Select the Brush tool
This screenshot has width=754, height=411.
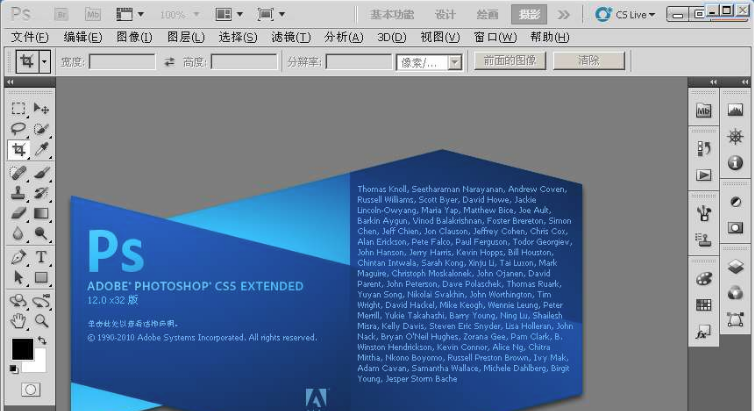coord(41,172)
